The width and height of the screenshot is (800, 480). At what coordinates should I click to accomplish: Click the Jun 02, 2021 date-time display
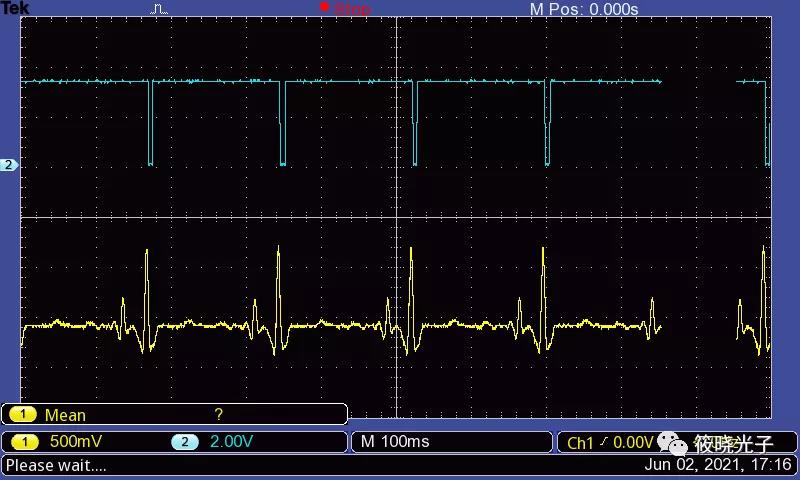coord(718,465)
